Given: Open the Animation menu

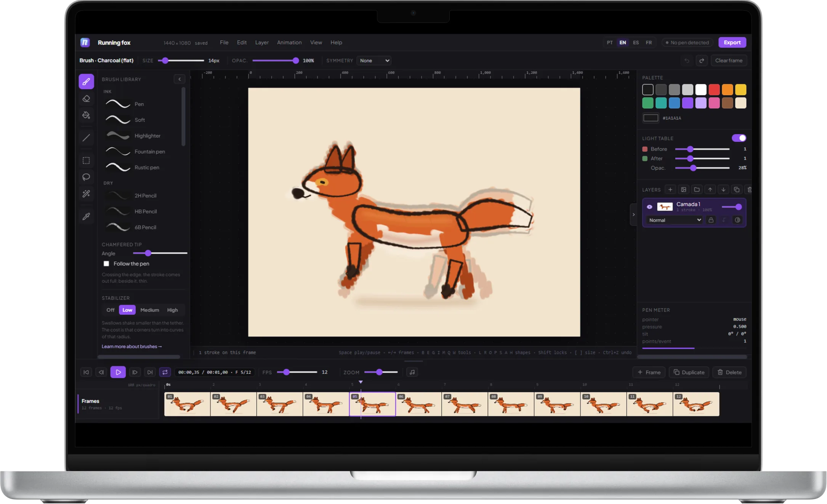Looking at the screenshot, I should click(289, 42).
